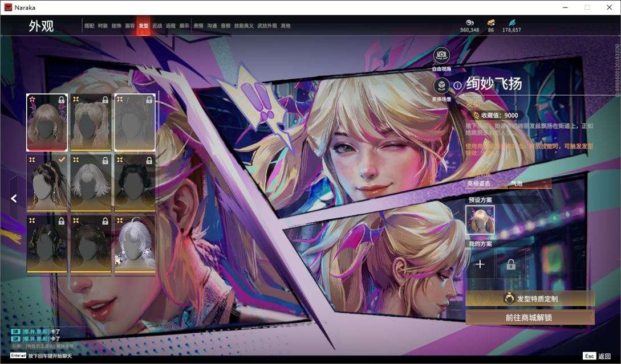
Task: Click the 我的方案 label
Action: click(x=480, y=244)
